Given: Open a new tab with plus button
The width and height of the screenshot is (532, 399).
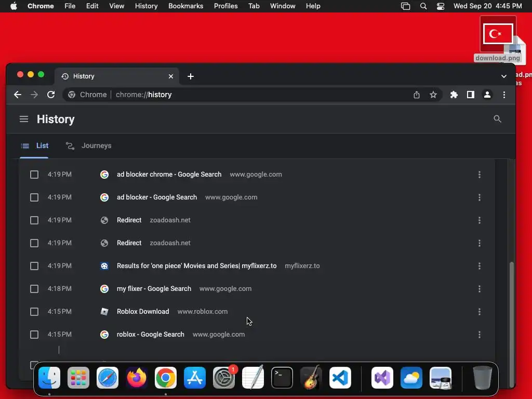Looking at the screenshot, I should (x=191, y=76).
